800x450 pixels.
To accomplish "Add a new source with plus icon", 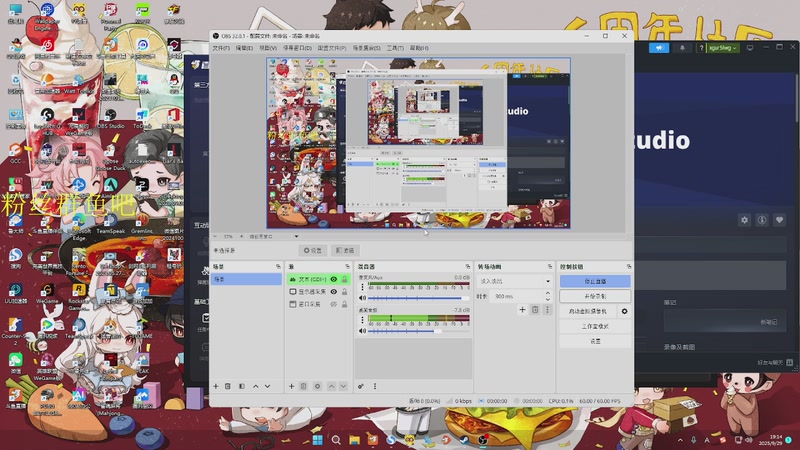I will coord(291,386).
